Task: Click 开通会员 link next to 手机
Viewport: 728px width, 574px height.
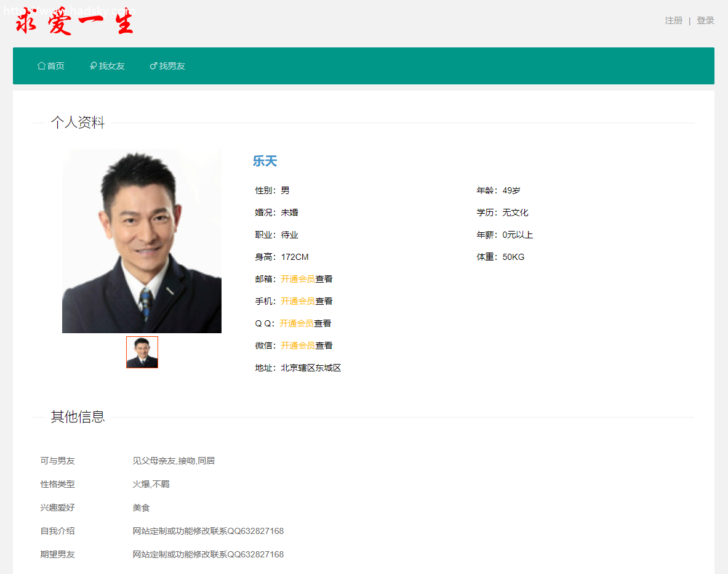Action: pos(298,301)
